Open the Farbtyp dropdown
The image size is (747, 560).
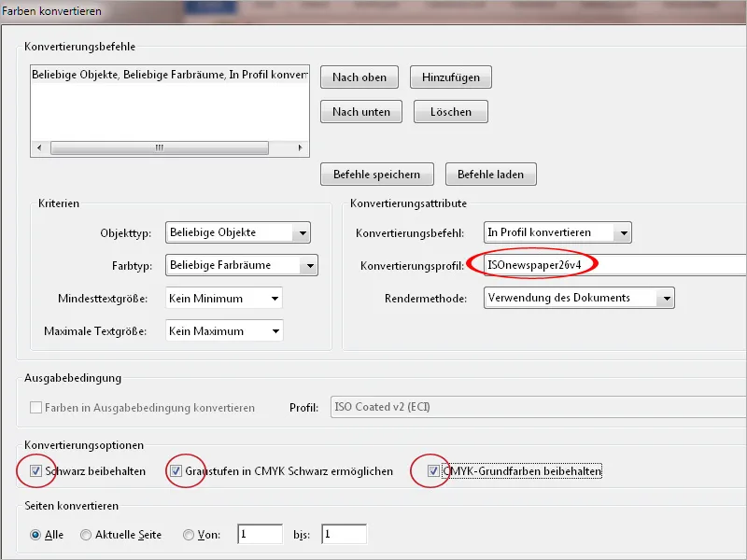(242, 265)
